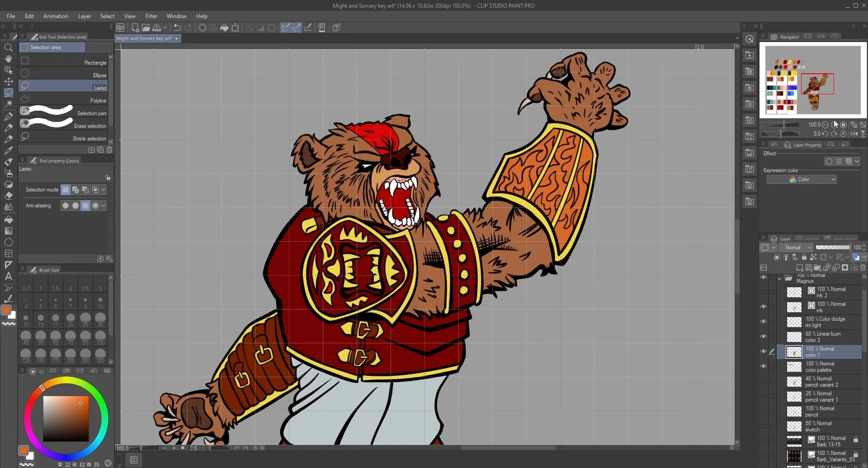Select the Hand tool
The width and height of the screenshot is (868, 468).
click(x=9, y=59)
